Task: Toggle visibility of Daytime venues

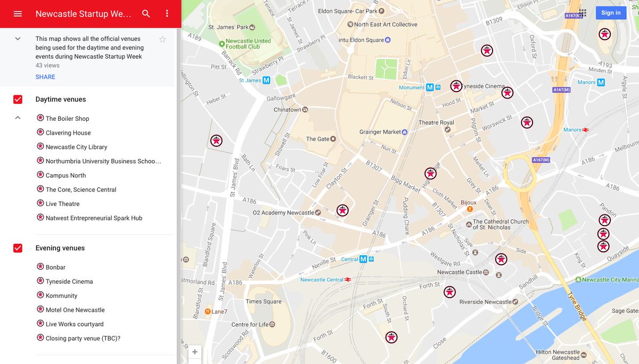Action: coord(18,99)
